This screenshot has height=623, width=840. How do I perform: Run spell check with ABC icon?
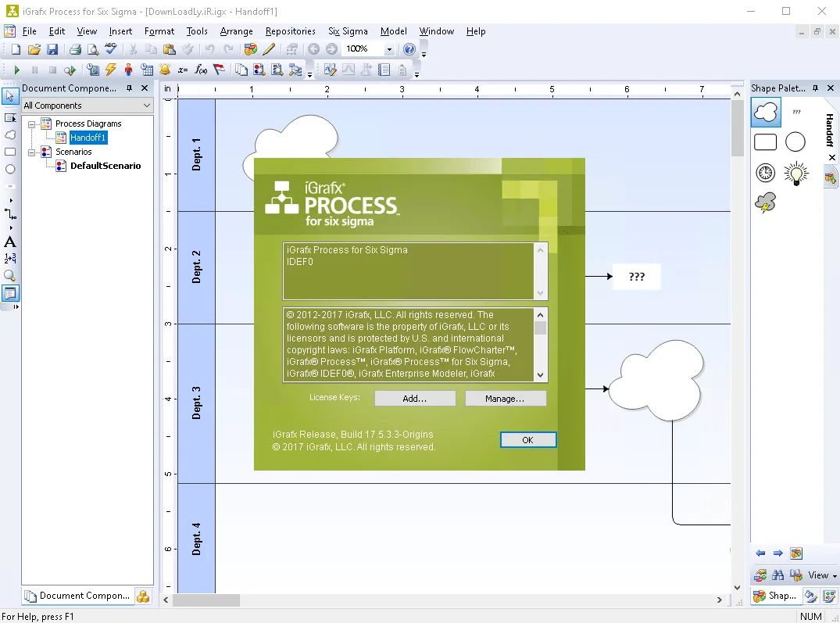click(x=111, y=48)
